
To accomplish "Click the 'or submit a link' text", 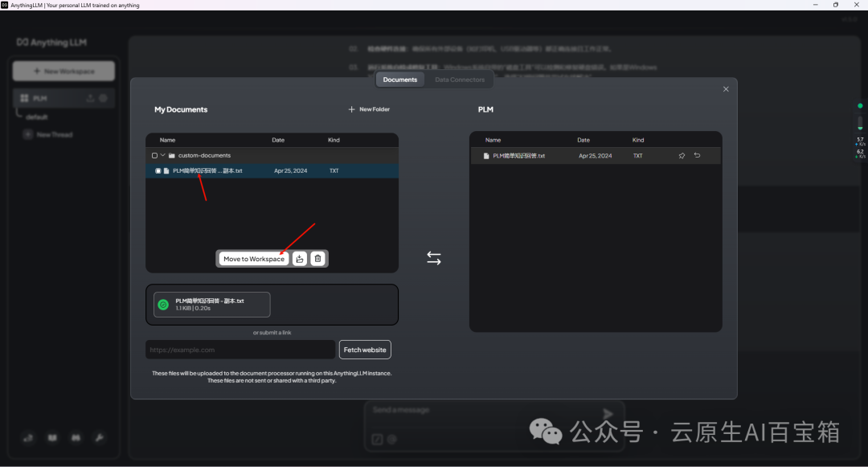I will 272,333.
